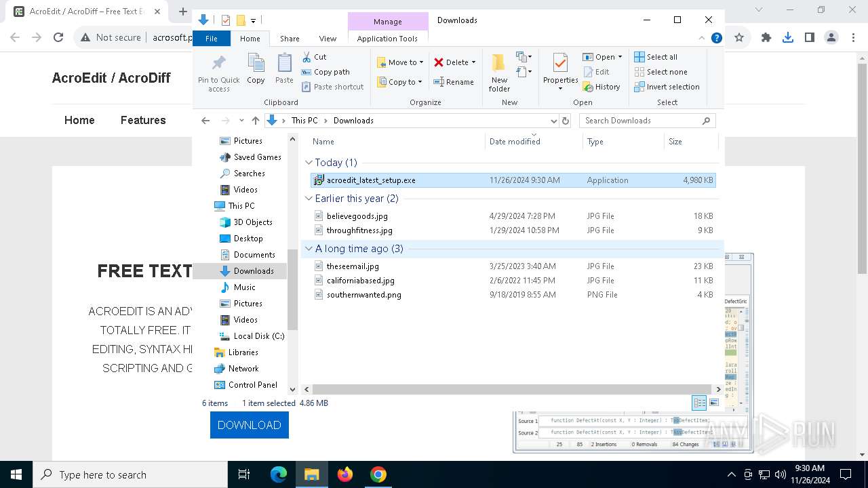Click the horizontal scrollbar in file list
Viewport: 868px width, 488px height.
tap(512, 390)
